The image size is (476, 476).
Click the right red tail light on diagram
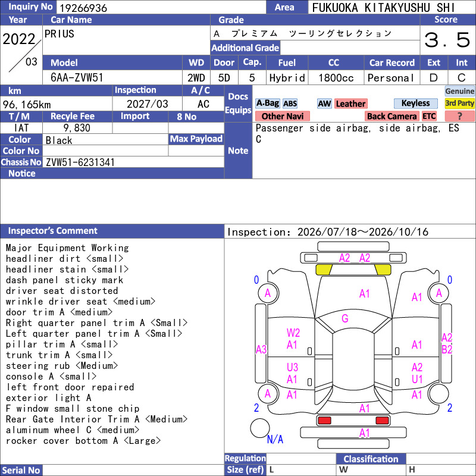click(x=382, y=421)
